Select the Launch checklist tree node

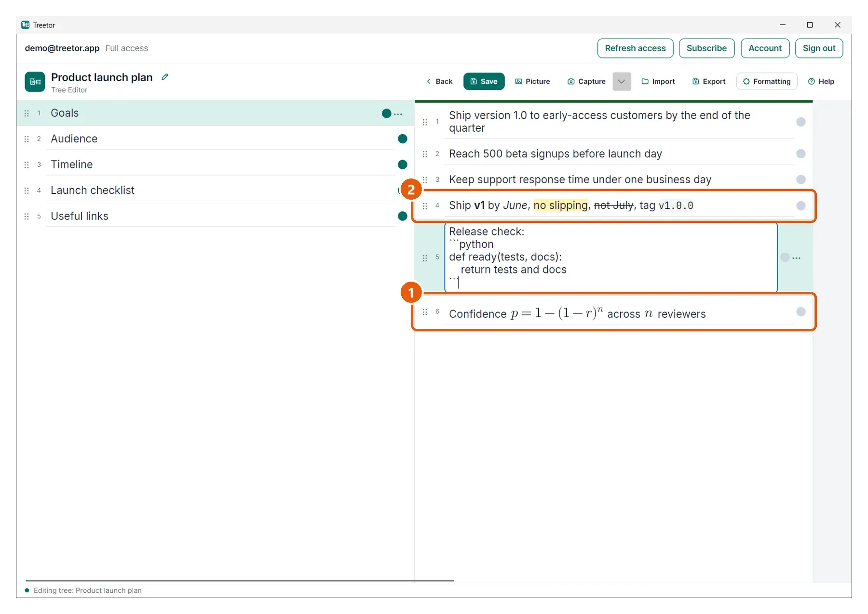(215, 191)
